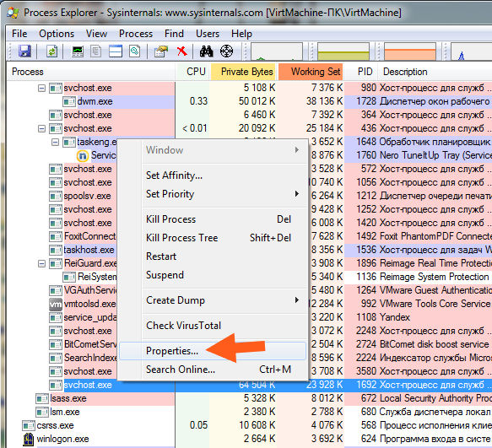Sort by the PID column header
This screenshot has height=448, width=492.
click(x=361, y=72)
